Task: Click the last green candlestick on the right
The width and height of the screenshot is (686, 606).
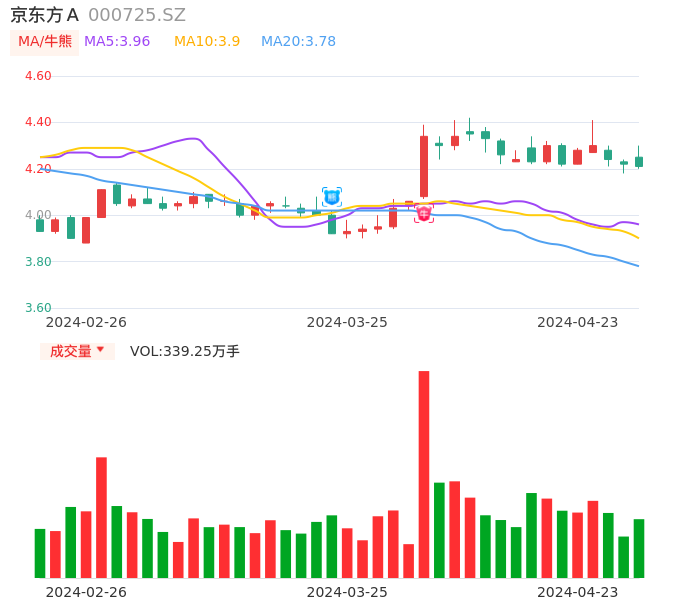Action: click(x=639, y=162)
